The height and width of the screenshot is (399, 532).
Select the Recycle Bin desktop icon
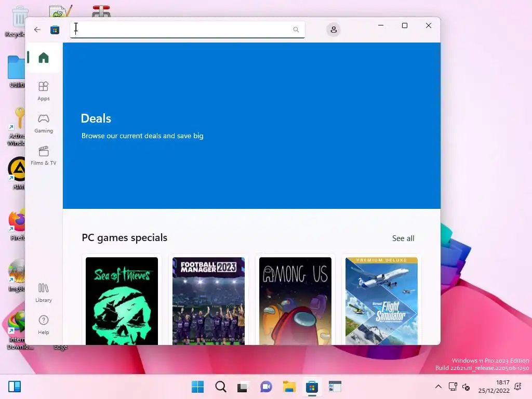coord(15,22)
